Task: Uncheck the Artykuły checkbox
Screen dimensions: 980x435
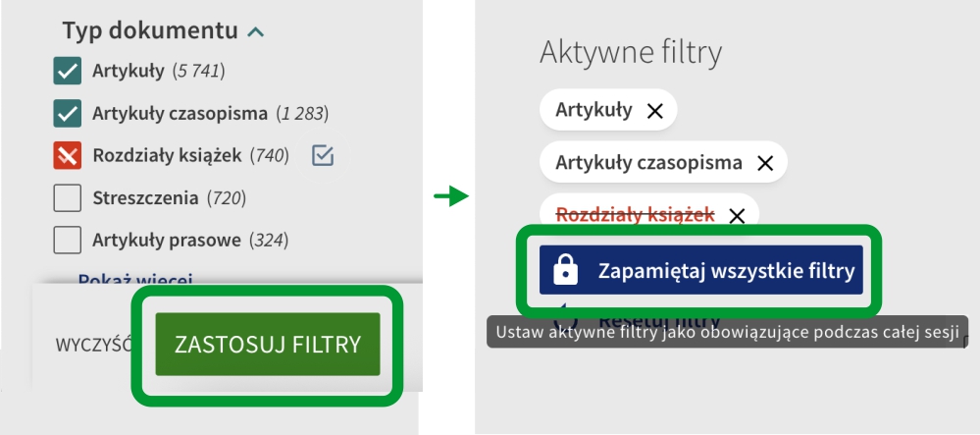Action: [x=67, y=71]
